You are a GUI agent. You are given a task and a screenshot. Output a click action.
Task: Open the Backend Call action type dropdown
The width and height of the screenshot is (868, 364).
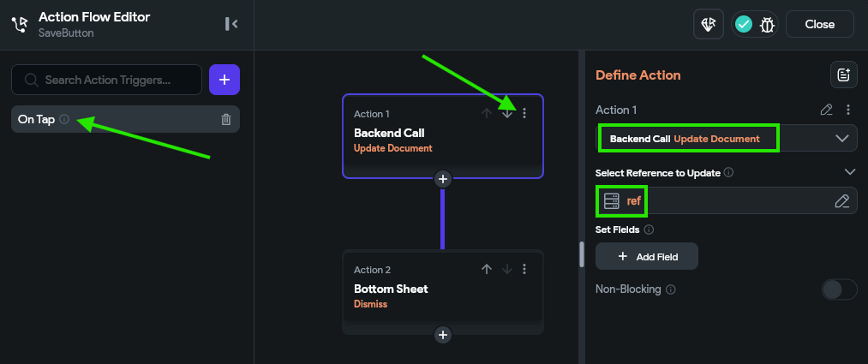click(x=727, y=138)
